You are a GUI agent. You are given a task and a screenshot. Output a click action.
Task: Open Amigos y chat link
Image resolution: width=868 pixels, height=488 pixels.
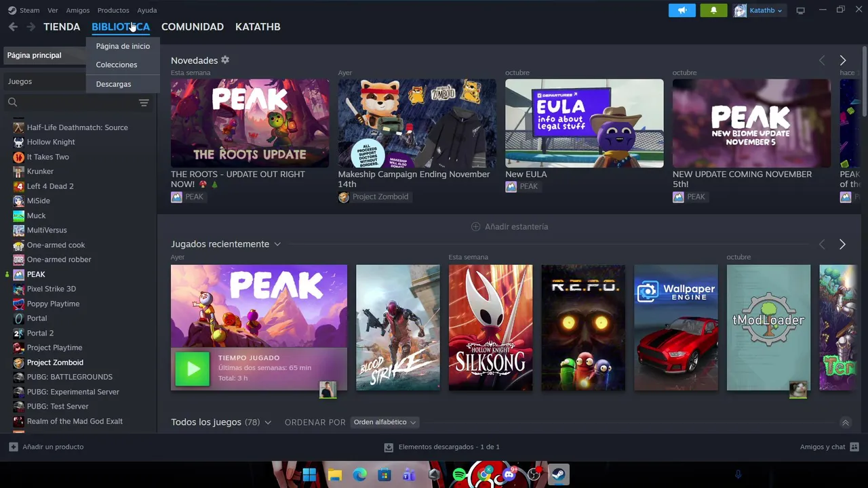click(x=823, y=447)
